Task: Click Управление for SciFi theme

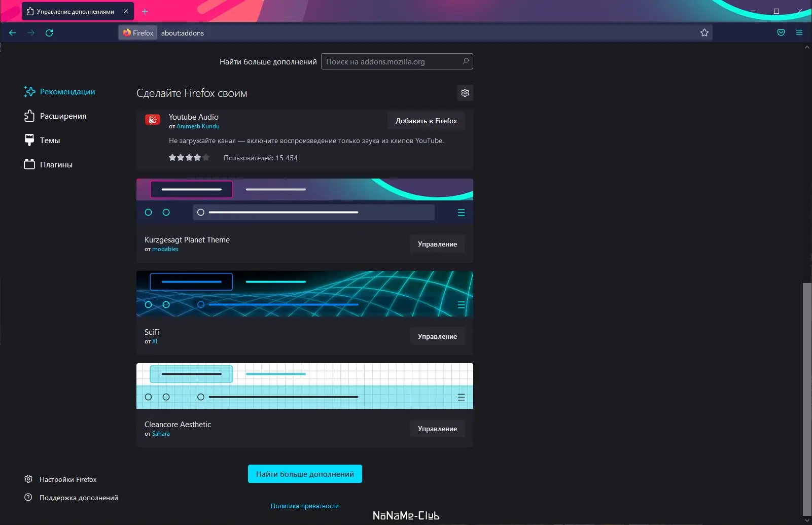Action: (x=437, y=336)
